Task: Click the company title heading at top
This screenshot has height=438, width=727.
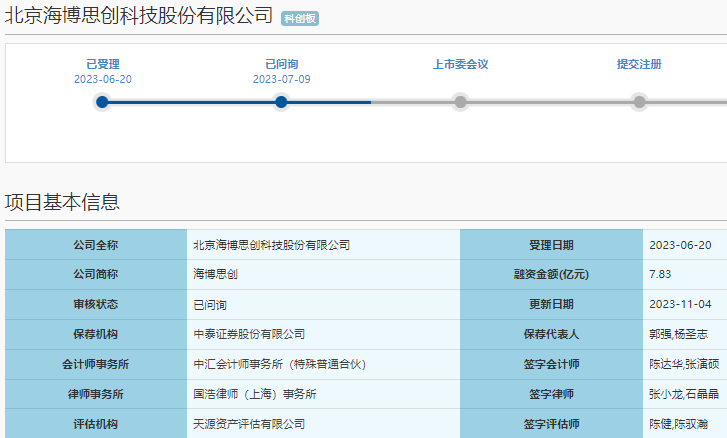Action: coord(138,15)
